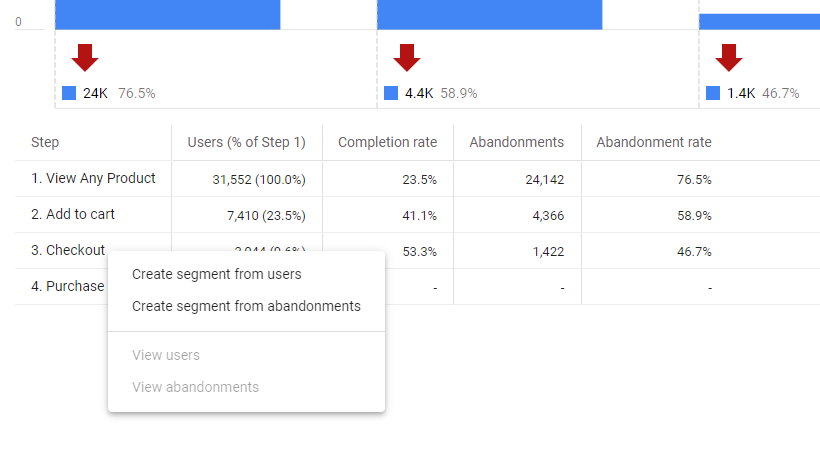Click the blue legend square beside 24K
This screenshot has height=461, width=820.
pyautogui.click(x=69, y=93)
